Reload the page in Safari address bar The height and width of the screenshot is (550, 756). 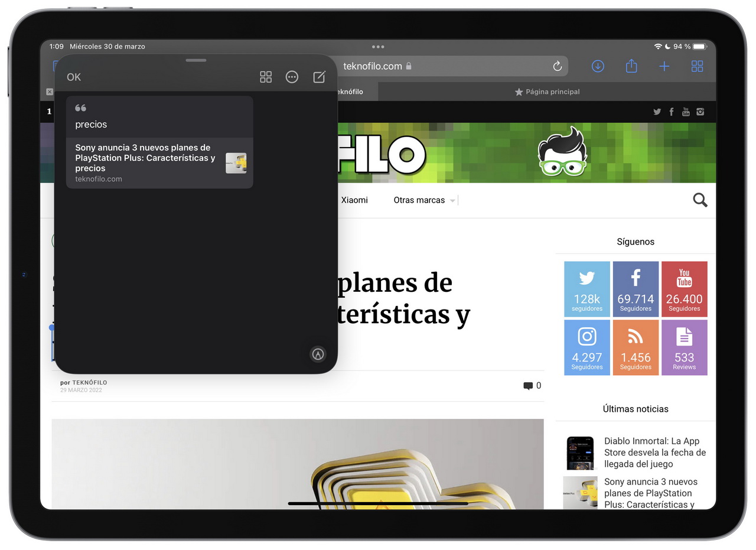[x=557, y=66]
